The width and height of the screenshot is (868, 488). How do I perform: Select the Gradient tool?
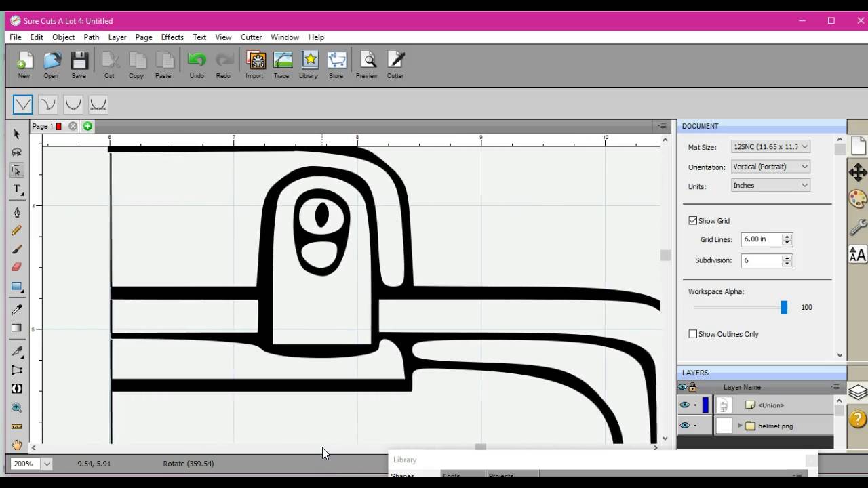coord(17,328)
